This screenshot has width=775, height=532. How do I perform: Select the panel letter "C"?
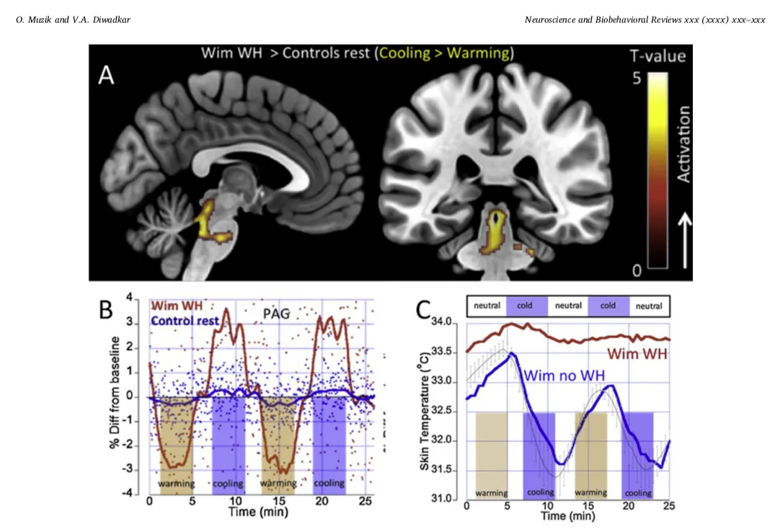coord(424,311)
